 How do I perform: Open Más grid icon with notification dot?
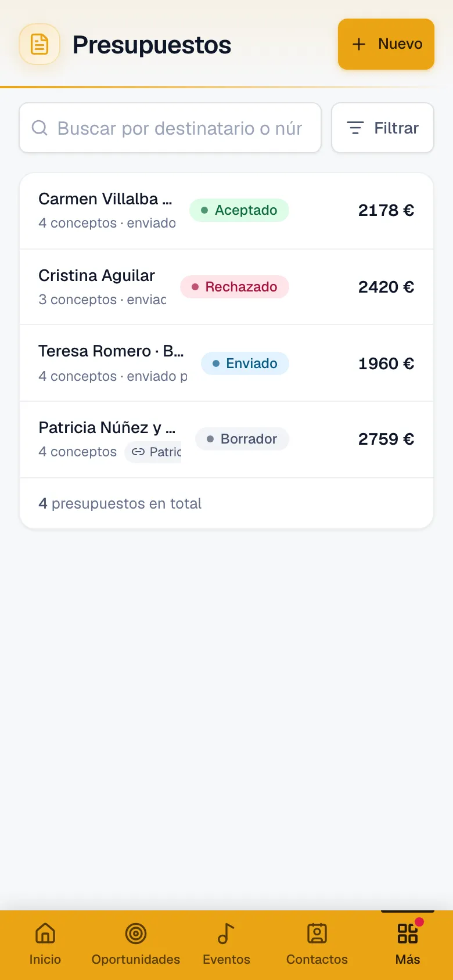(x=408, y=934)
